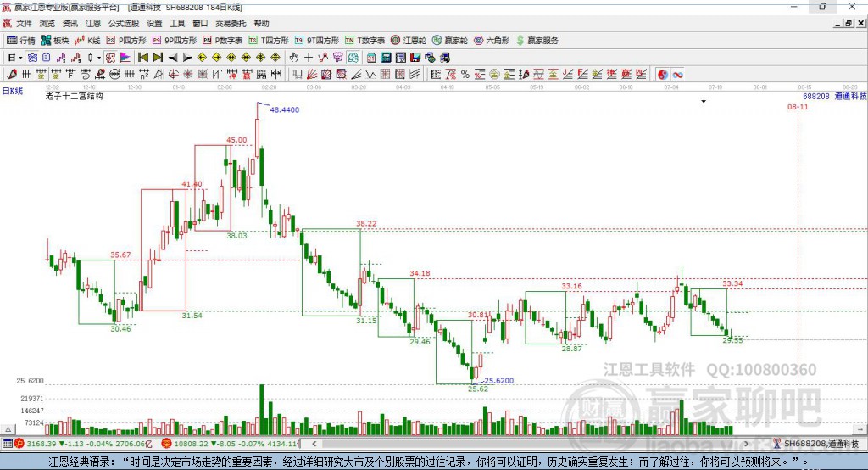Viewport: 868px width, 470px height.
Task: Switch to the K线 chart view
Action: (87, 41)
